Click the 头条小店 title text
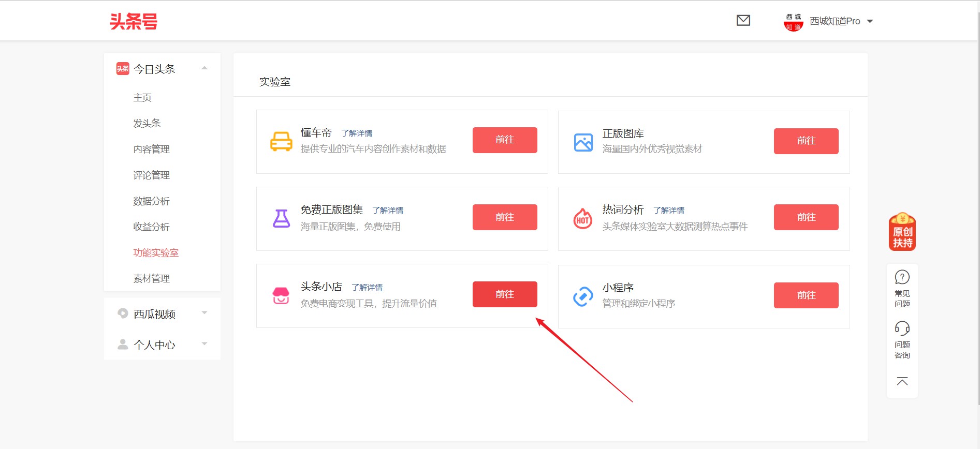 click(x=321, y=287)
